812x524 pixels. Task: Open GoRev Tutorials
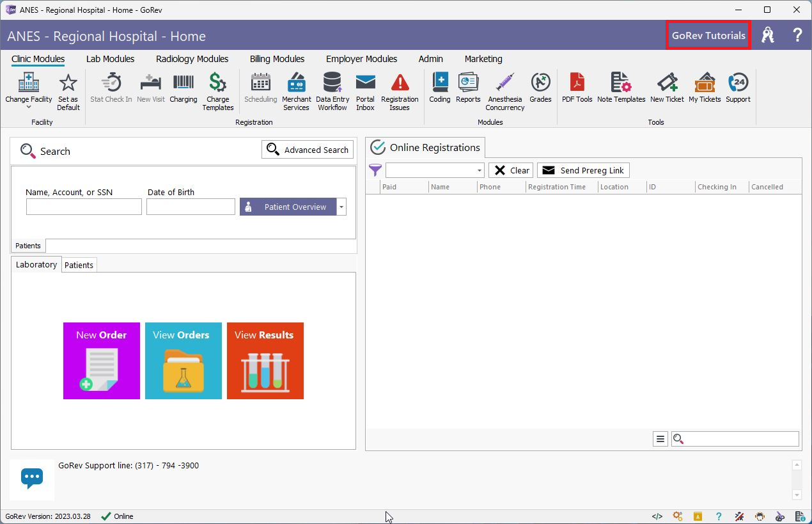pyautogui.click(x=708, y=35)
